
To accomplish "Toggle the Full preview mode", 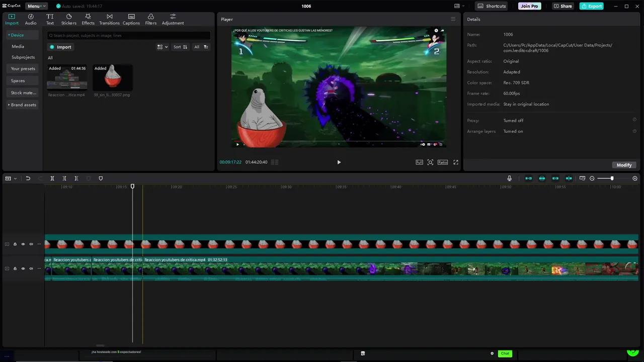I will [419, 162].
